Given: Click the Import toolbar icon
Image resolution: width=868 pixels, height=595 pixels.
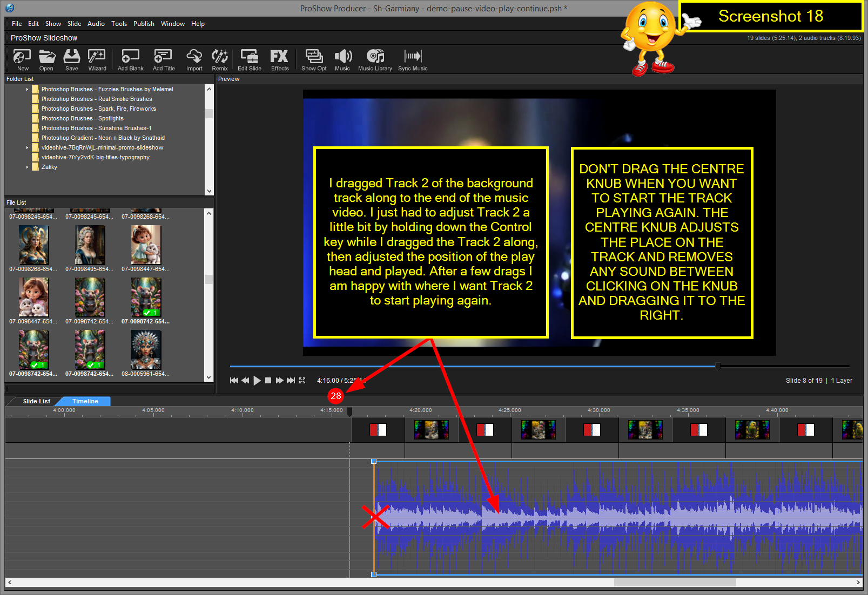Looking at the screenshot, I should click(194, 60).
